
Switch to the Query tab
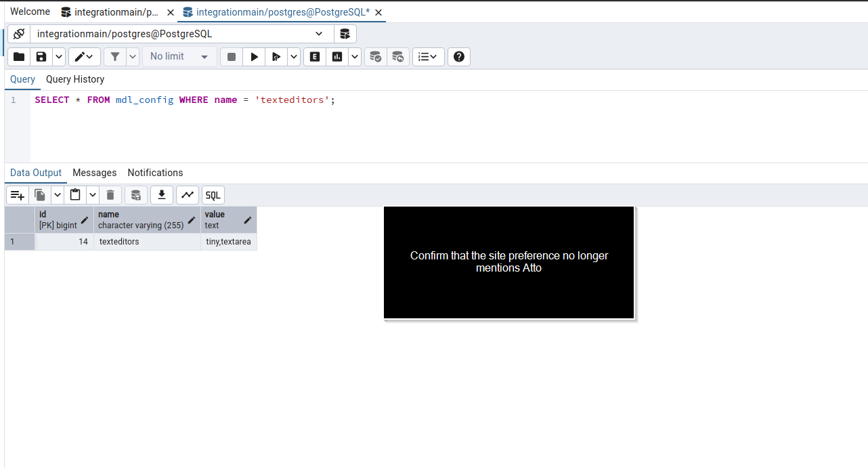tap(22, 79)
